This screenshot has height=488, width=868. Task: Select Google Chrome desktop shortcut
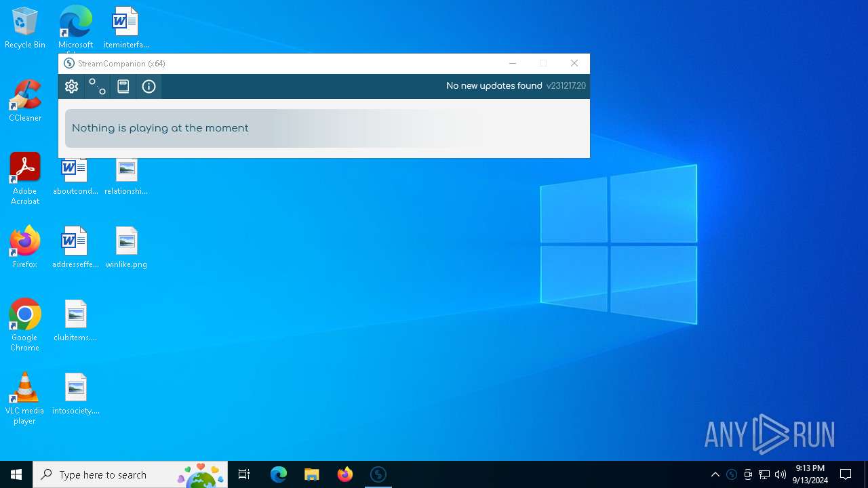click(x=25, y=325)
